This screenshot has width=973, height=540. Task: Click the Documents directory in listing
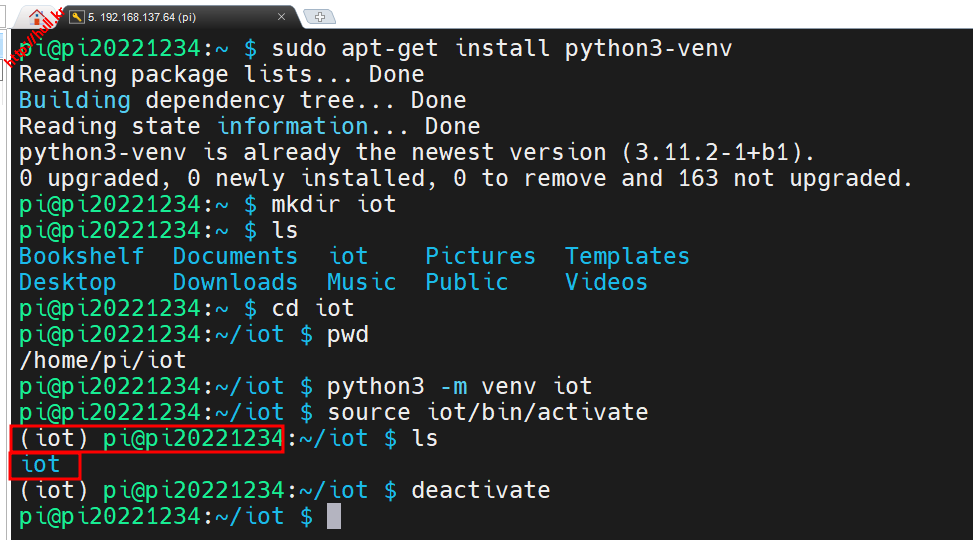click(x=235, y=256)
